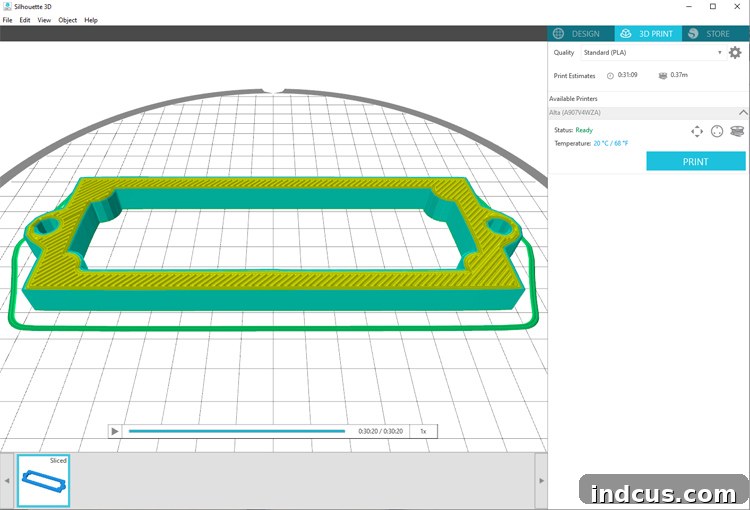
Task: Change the 1x playback speed
Action: click(x=423, y=431)
